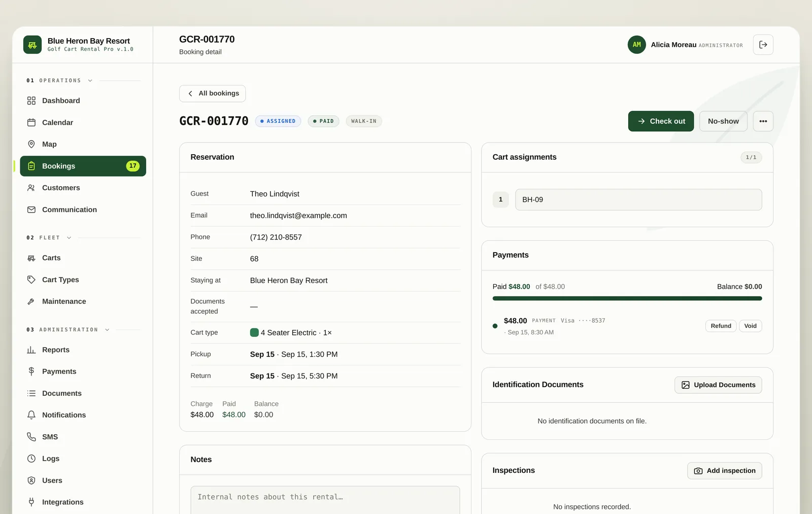812x514 pixels.
Task: Click the Logs clock icon
Action: pos(31,459)
